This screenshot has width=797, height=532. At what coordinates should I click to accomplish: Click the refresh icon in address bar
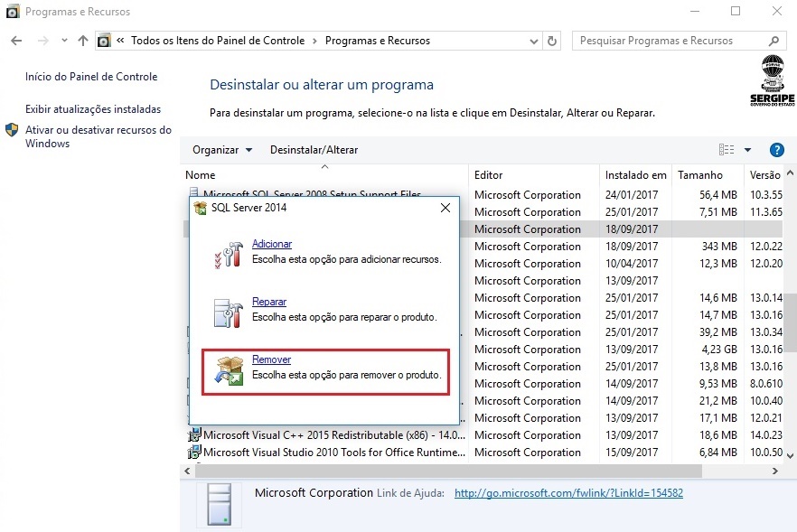point(553,41)
